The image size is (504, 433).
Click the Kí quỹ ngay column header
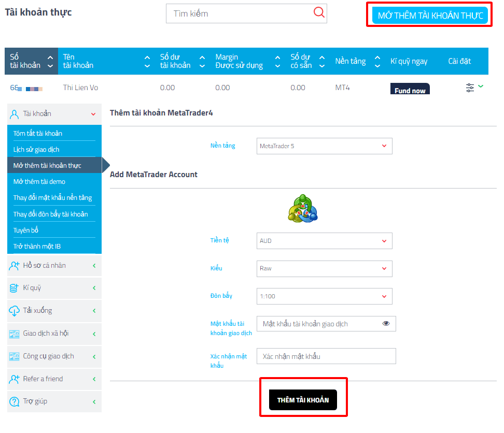coord(409,61)
